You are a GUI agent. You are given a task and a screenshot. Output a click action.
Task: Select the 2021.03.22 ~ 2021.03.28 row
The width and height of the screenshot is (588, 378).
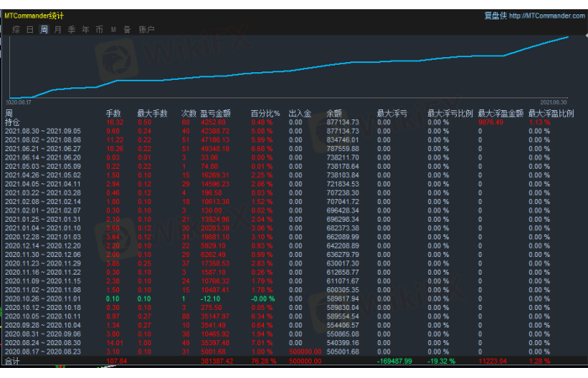click(291, 192)
